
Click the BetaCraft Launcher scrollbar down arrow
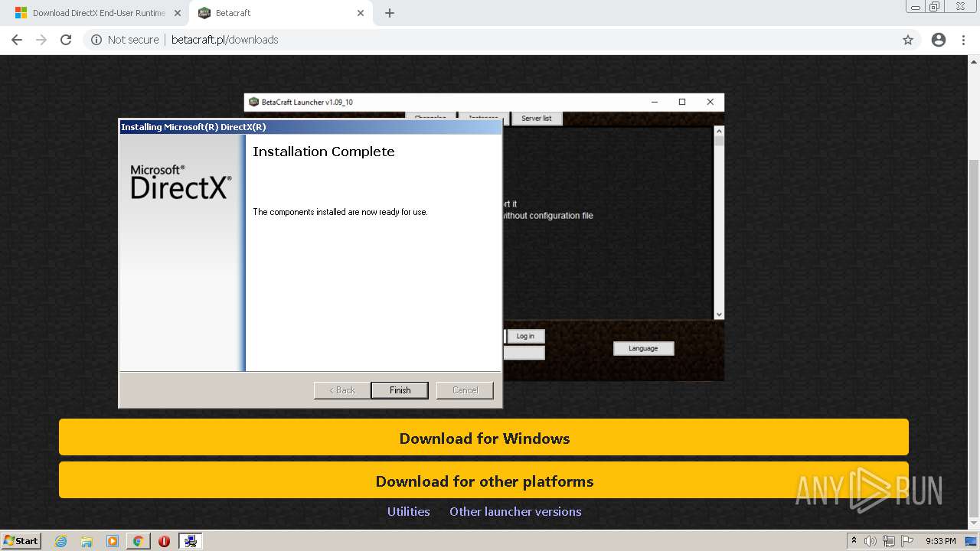click(x=718, y=314)
